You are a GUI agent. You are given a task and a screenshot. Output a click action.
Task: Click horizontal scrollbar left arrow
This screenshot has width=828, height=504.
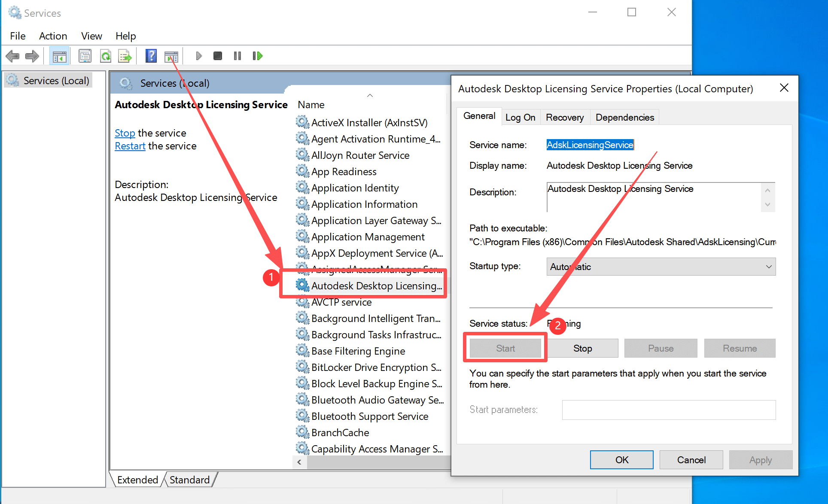pos(299,462)
